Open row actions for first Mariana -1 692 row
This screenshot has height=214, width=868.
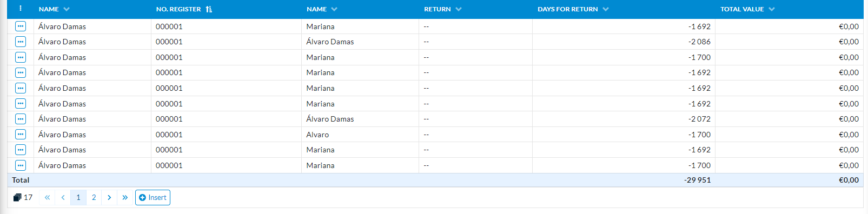(x=21, y=26)
